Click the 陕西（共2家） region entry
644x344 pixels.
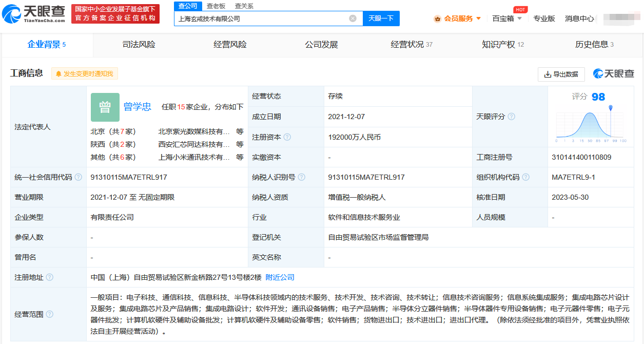click(113, 144)
